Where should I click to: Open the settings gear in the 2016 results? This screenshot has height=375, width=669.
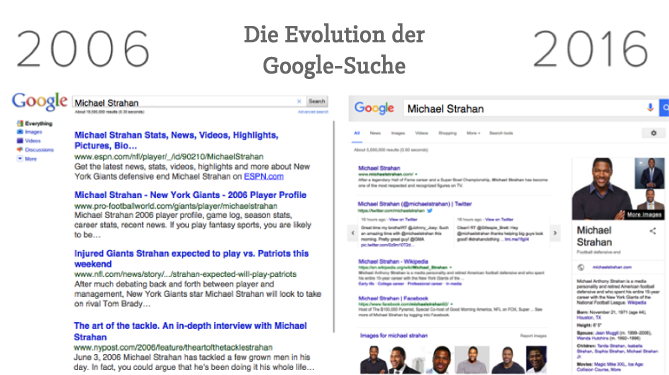[653, 133]
